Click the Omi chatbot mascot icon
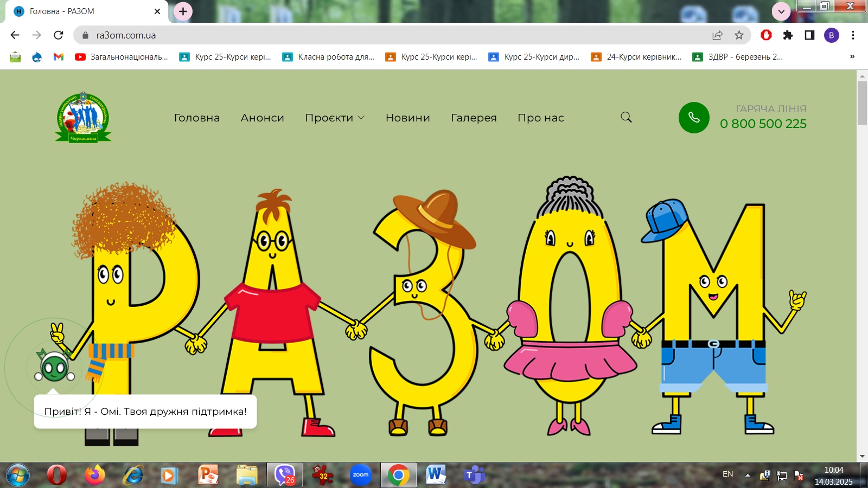The width and height of the screenshot is (868, 488). [54, 367]
